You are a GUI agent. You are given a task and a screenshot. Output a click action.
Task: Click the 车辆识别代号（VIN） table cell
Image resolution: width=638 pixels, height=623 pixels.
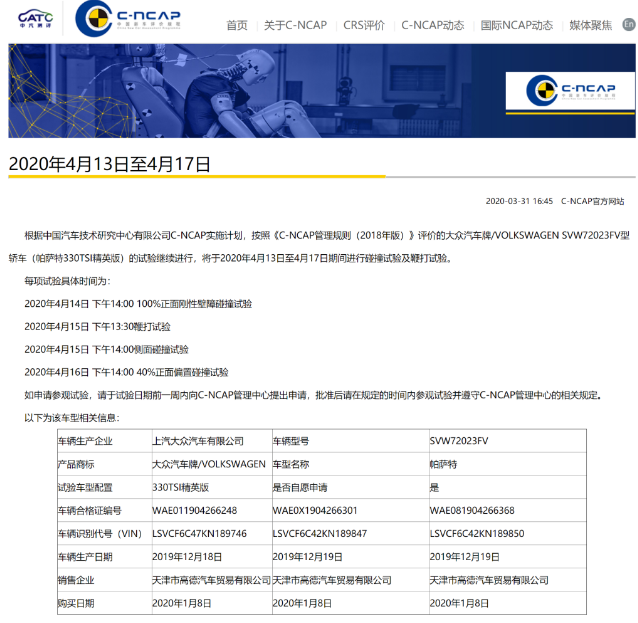coord(105,533)
